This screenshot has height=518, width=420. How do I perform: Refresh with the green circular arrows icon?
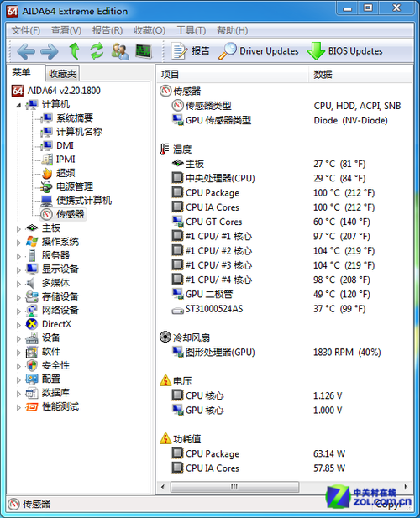[97, 51]
